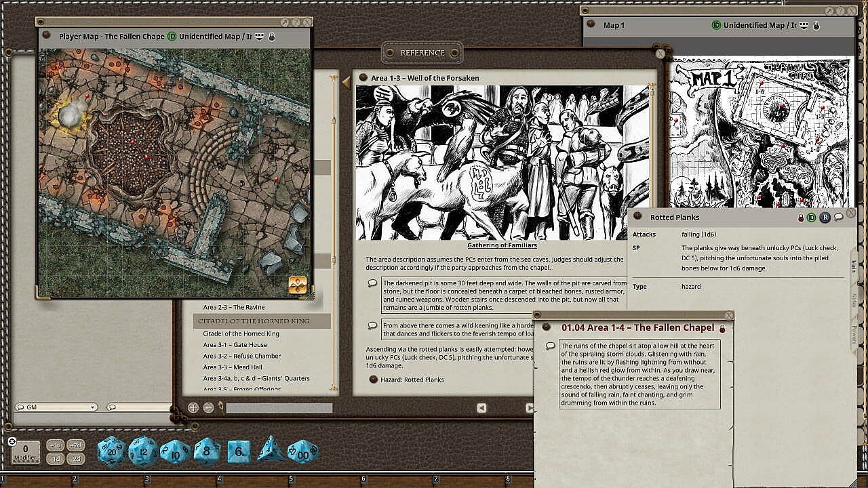Click the Reference window title banner
The image size is (868, 488).
click(x=422, y=53)
